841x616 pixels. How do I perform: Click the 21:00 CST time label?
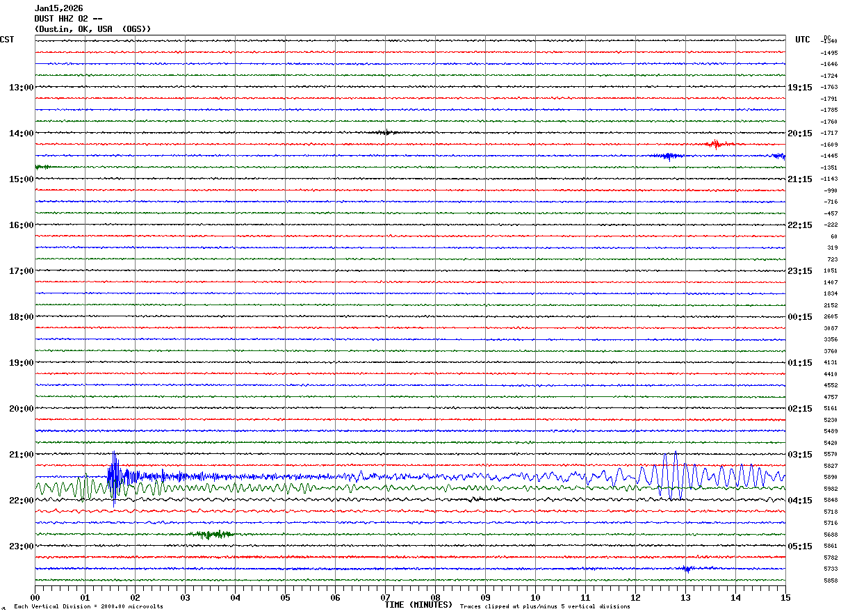click(x=21, y=454)
